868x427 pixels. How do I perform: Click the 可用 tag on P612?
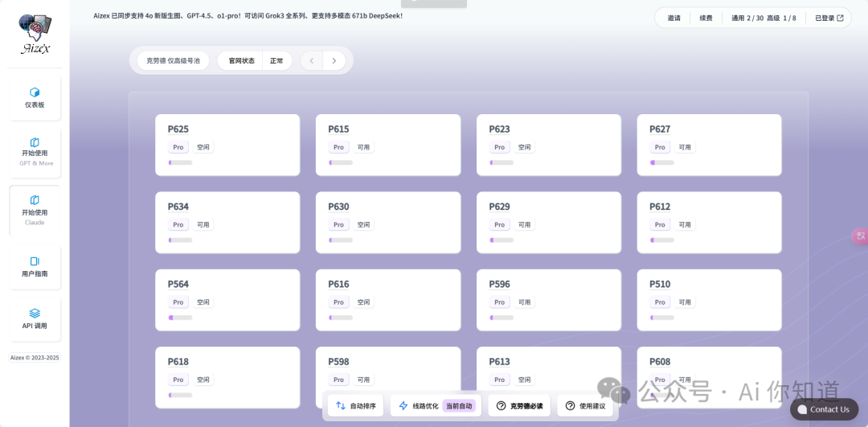(x=685, y=225)
